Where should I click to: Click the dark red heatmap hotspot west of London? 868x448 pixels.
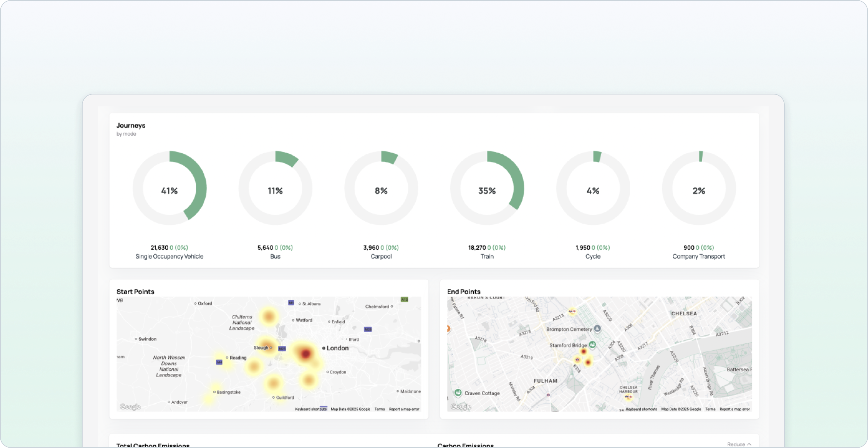306,353
